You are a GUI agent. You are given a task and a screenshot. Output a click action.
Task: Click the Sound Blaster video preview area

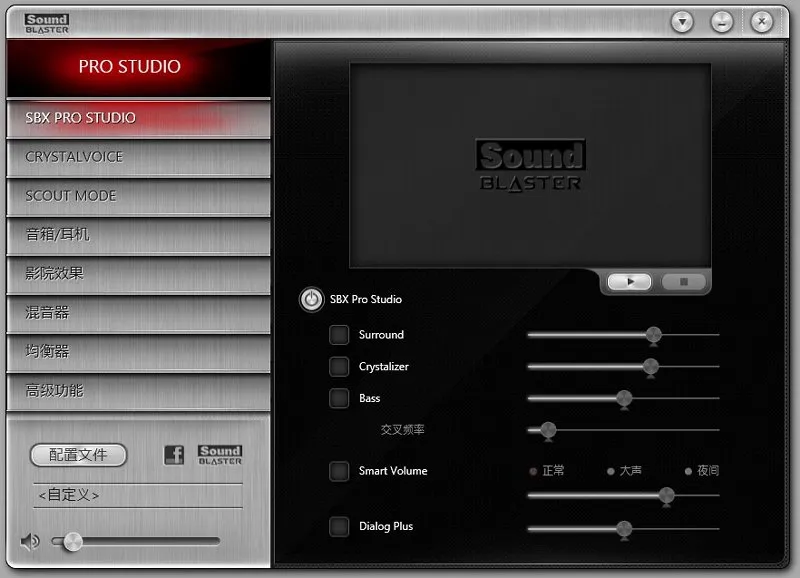530,165
